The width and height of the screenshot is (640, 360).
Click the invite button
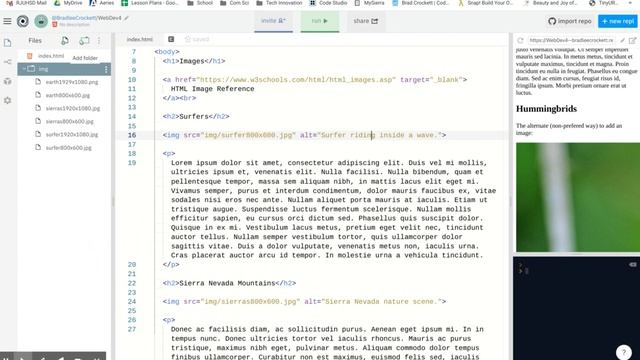(x=273, y=21)
